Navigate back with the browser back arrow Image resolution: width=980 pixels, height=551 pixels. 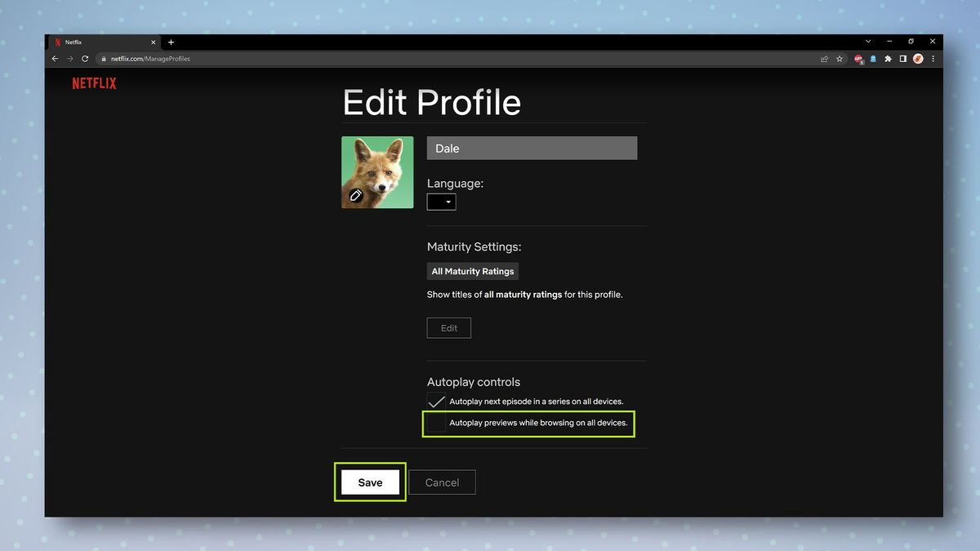(54, 58)
